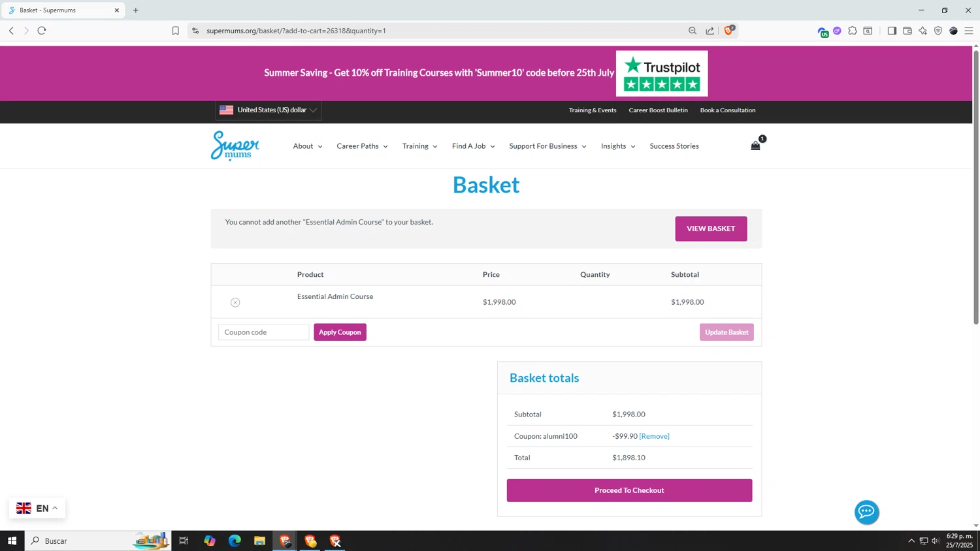Open the Brave Wallet
980x551 pixels.
click(907, 31)
